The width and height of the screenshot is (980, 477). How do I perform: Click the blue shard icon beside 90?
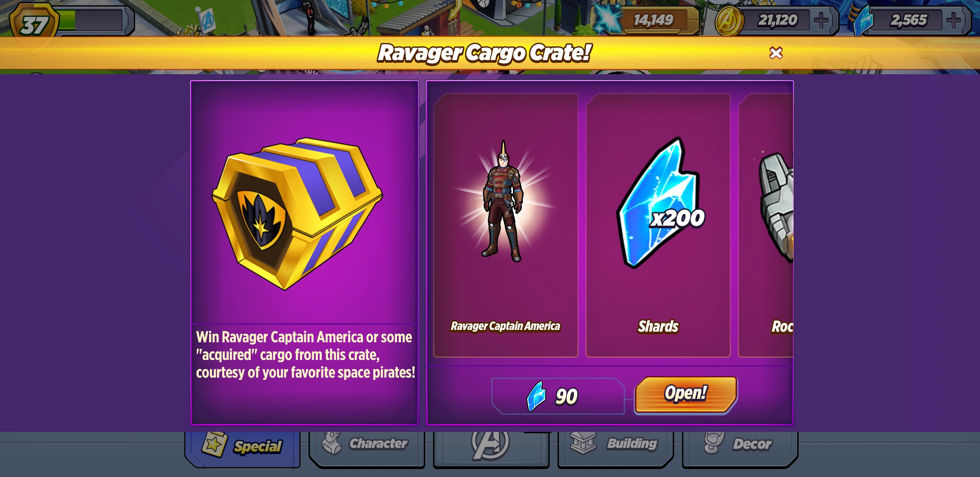(x=536, y=396)
